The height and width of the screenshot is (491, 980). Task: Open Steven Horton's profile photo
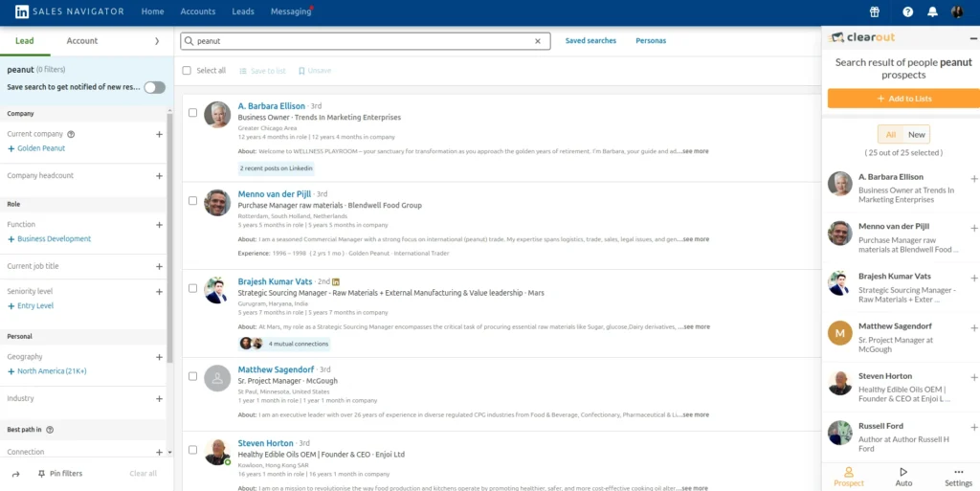(217, 451)
